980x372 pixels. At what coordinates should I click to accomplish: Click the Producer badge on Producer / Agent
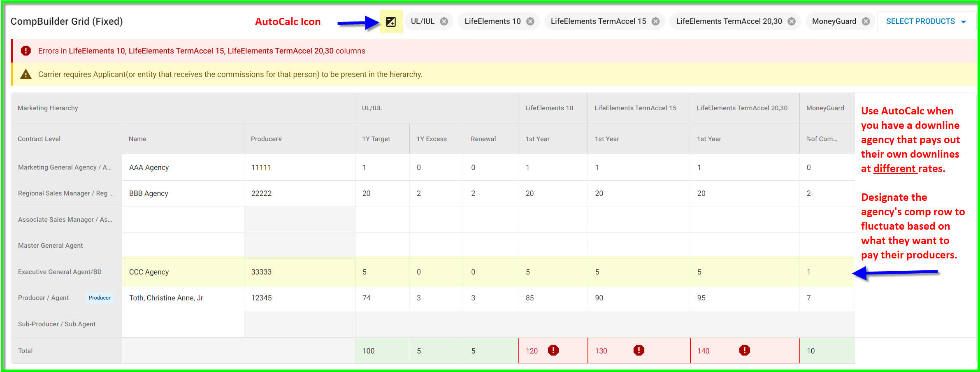[x=100, y=298]
